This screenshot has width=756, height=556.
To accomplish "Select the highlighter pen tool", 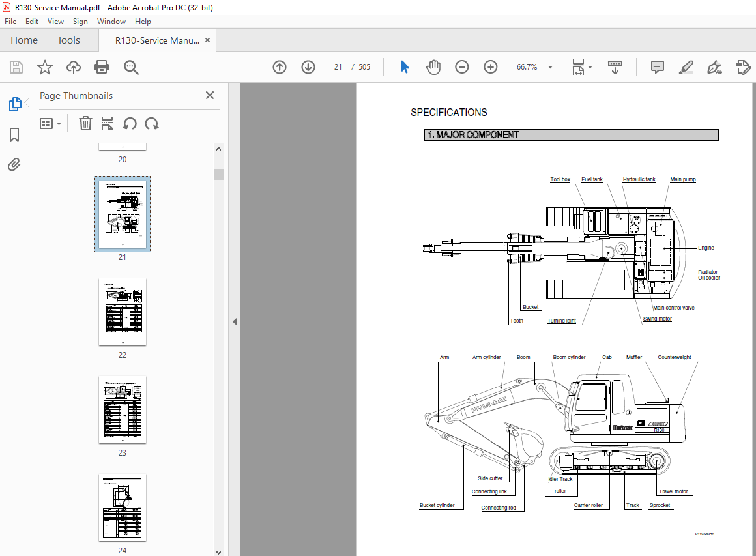I will point(686,67).
